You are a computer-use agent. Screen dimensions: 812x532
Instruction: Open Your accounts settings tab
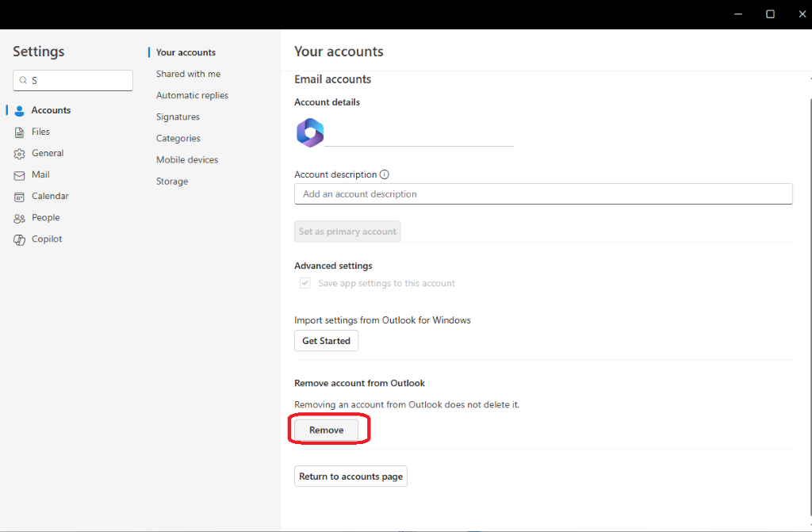pyautogui.click(x=186, y=52)
